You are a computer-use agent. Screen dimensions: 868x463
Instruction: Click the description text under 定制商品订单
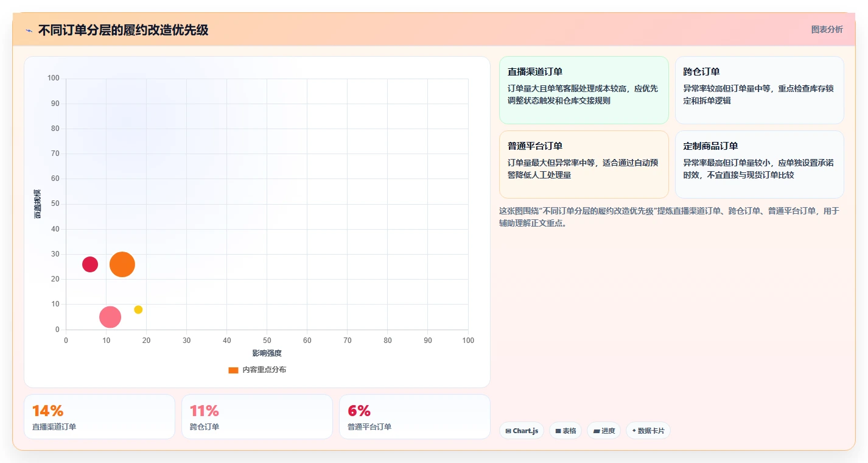point(758,169)
